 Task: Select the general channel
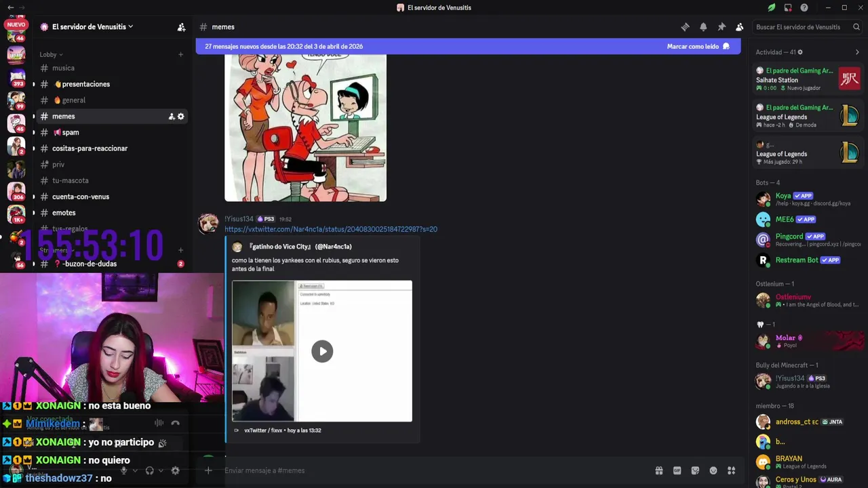click(112, 100)
